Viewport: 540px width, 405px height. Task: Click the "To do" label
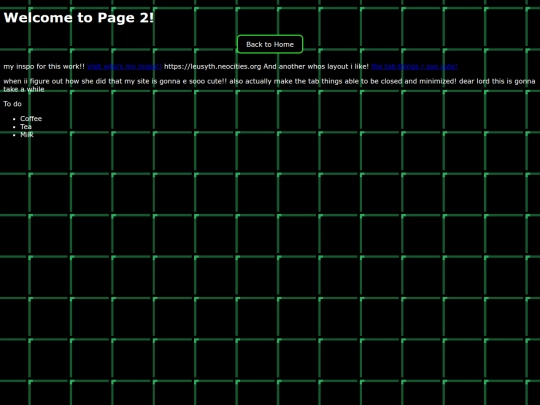coord(12,104)
